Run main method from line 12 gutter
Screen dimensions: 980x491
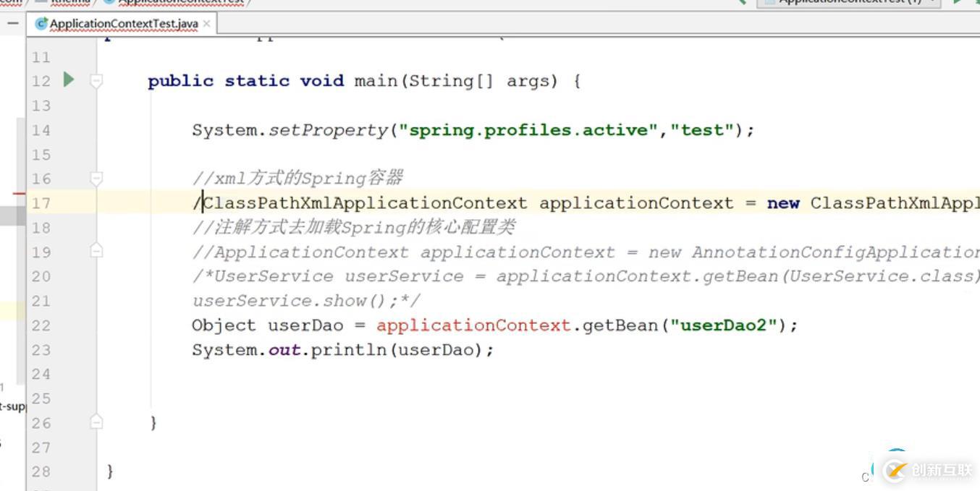coord(69,79)
